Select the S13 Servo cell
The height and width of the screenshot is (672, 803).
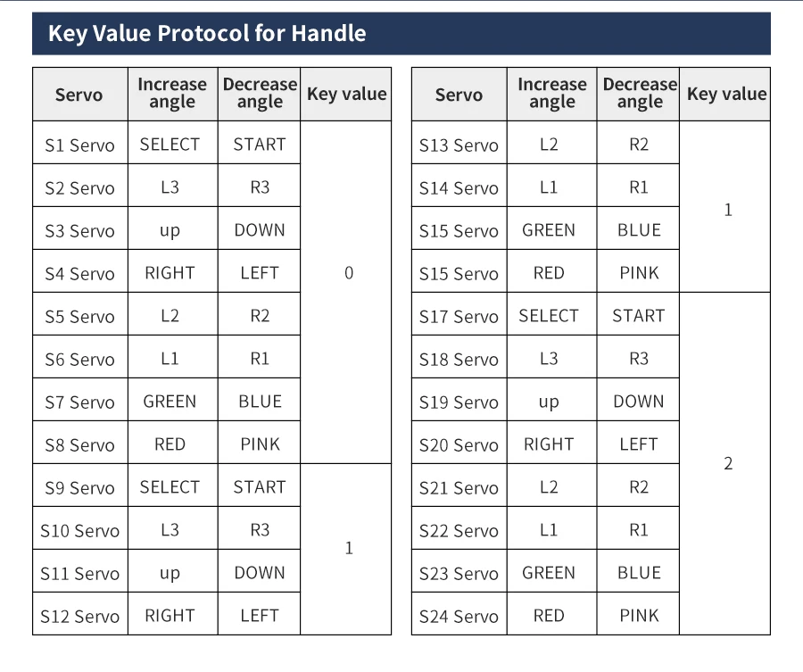click(x=459, y=145)
